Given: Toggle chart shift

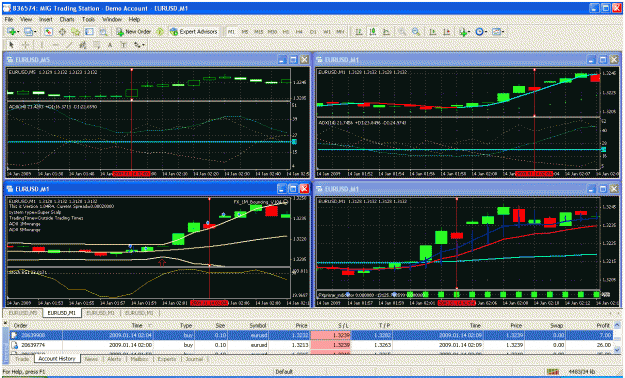Looking at the screenshot, I should click(446, 32).
